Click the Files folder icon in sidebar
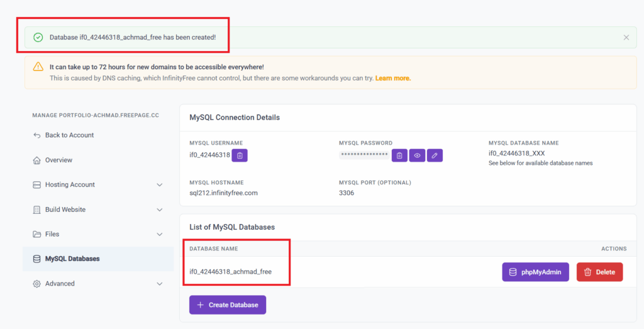Screen dimensions: 644x329 click(x=36, y=234)
